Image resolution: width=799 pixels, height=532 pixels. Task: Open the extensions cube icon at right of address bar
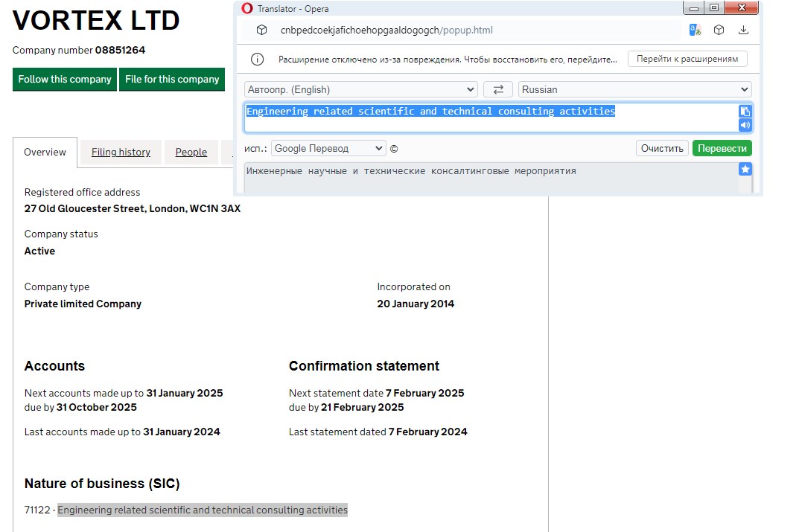click(719, 30)
